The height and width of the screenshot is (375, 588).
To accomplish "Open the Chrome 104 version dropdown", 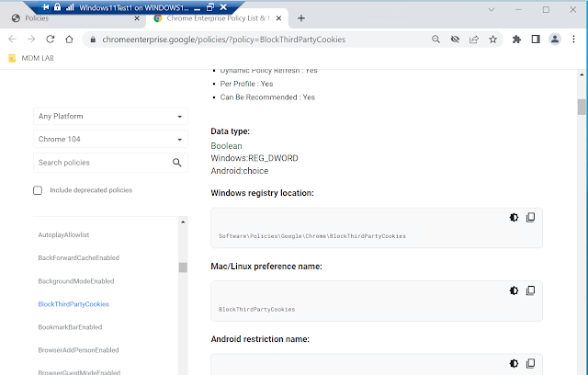I will tap(110, 139).
